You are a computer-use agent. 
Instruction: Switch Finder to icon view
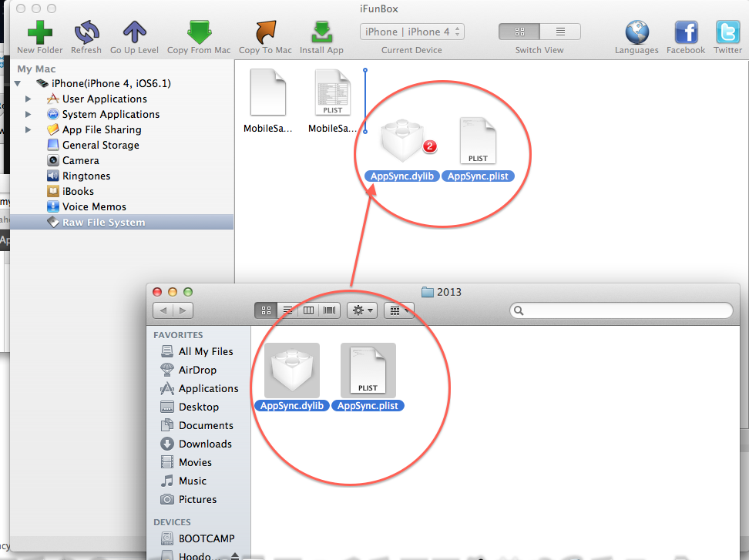coord(266,310)
